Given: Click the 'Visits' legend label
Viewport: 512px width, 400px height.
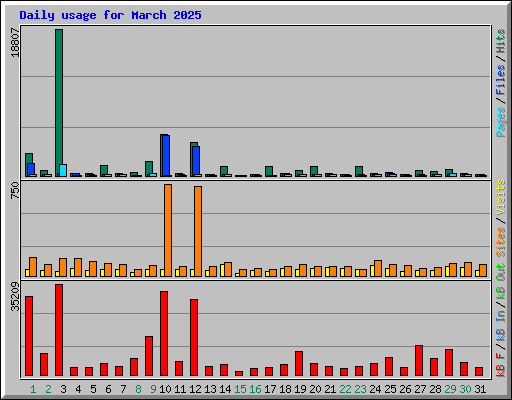Looking at the screenshot, I should click(x=501, y=197).
